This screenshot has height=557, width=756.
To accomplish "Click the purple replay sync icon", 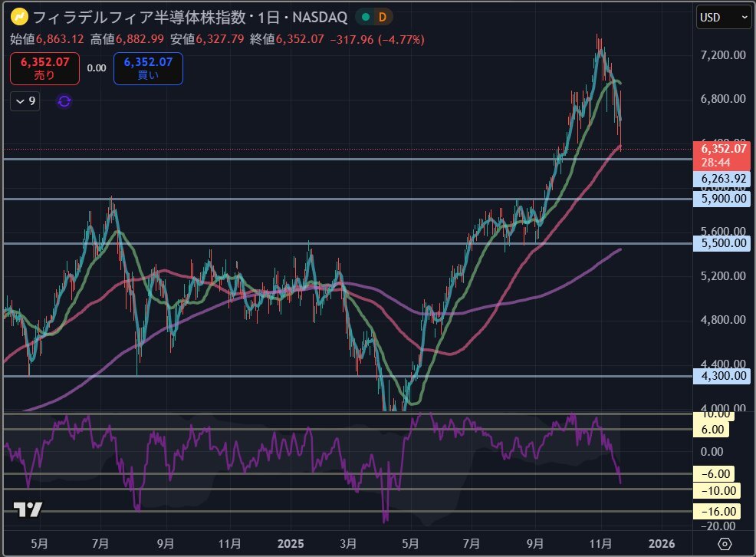I will coord(64,101).
